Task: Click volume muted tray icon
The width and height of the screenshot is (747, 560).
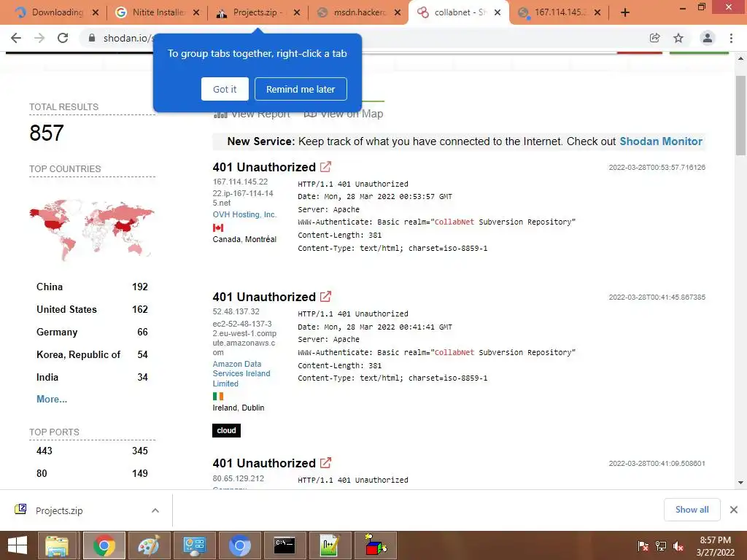Action: point(678,546)
